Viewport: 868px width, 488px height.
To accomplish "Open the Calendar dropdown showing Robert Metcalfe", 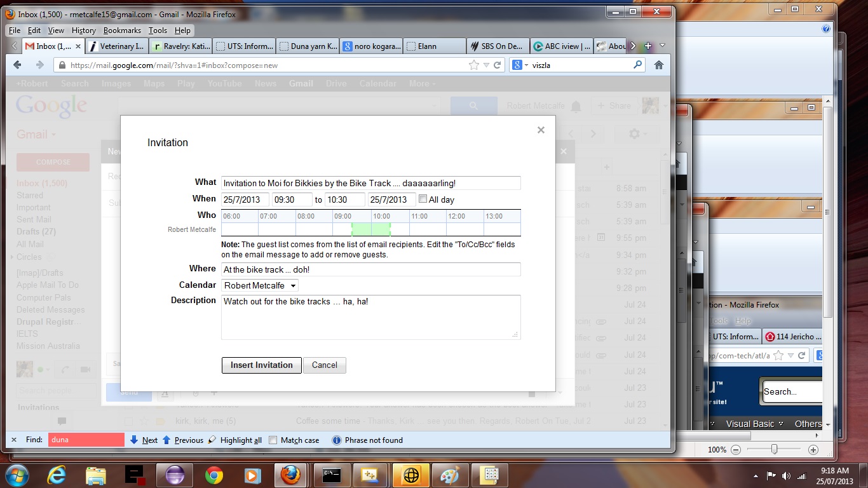I will pos(260,286).
